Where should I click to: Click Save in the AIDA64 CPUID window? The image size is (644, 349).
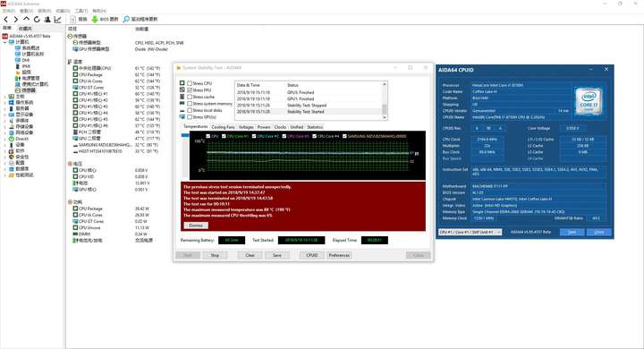572,232
